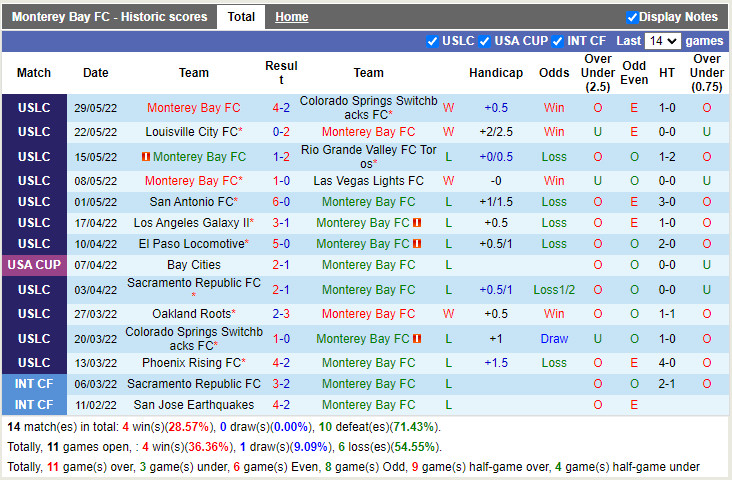
Task: Open the Last games count dropdown
Action: coord(662,41)
